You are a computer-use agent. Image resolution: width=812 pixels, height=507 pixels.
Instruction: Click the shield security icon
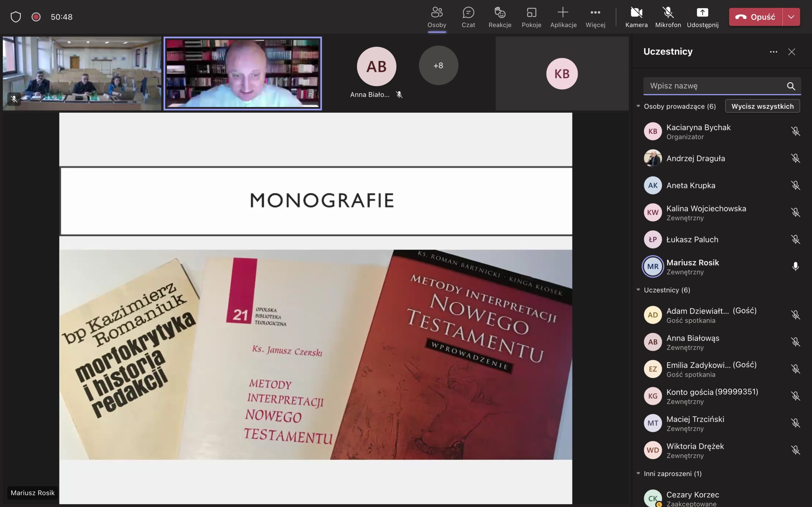click(x=16, y=17)
